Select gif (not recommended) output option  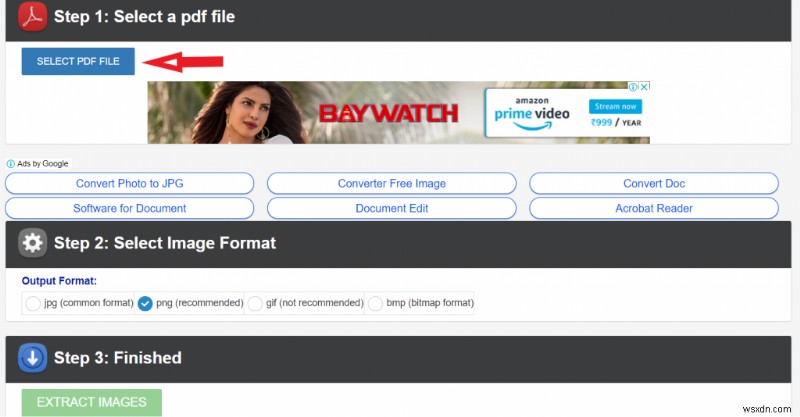point(255,303)
